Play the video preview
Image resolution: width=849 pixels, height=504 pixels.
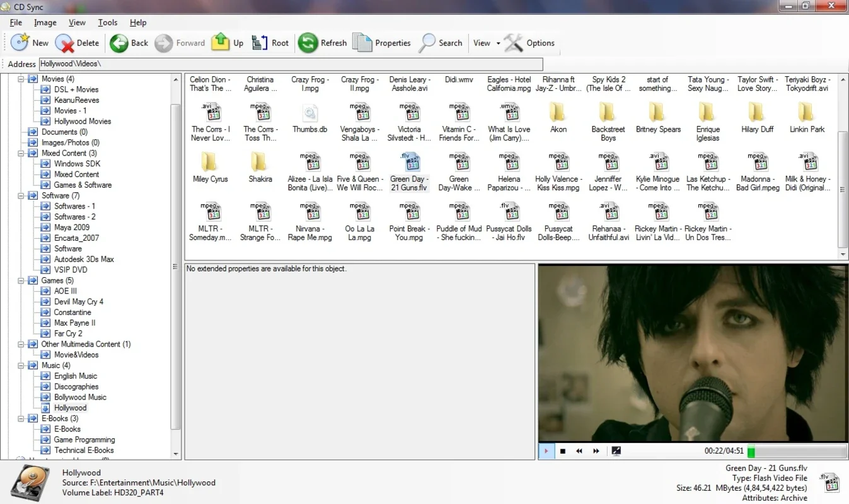tap(546, 451)
